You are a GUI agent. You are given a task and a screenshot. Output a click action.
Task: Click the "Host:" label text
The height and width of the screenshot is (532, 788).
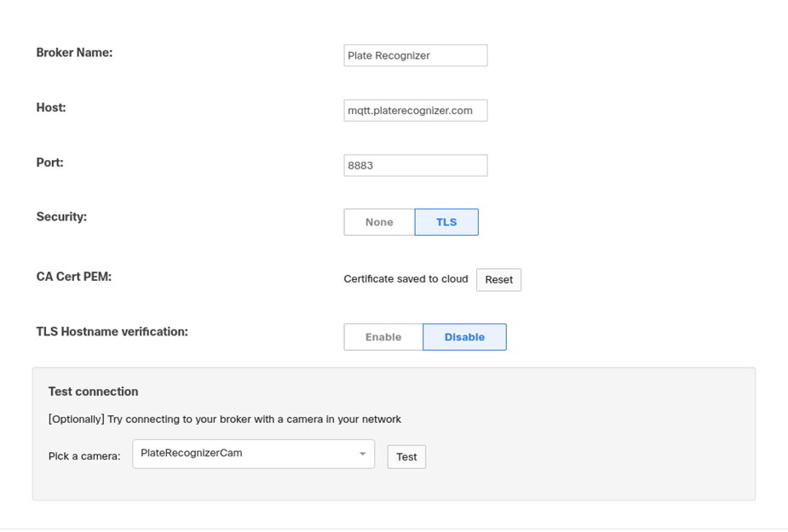(x=51, y=107)
